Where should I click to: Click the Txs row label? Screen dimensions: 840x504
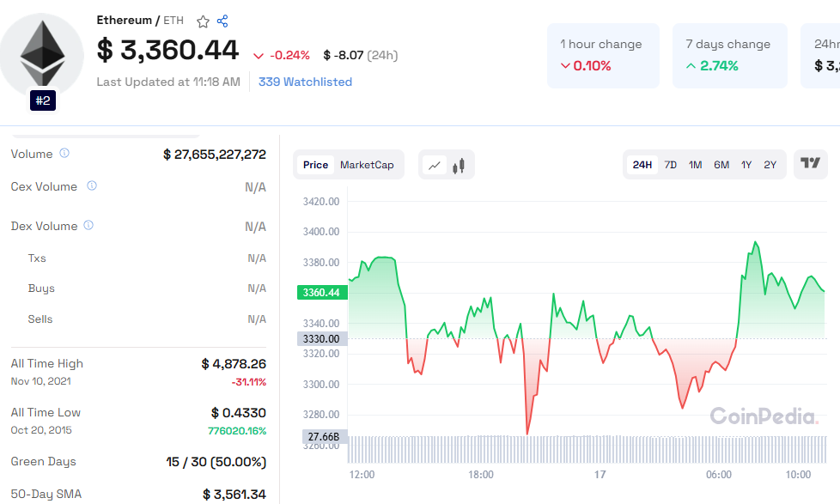pos(37,258)
